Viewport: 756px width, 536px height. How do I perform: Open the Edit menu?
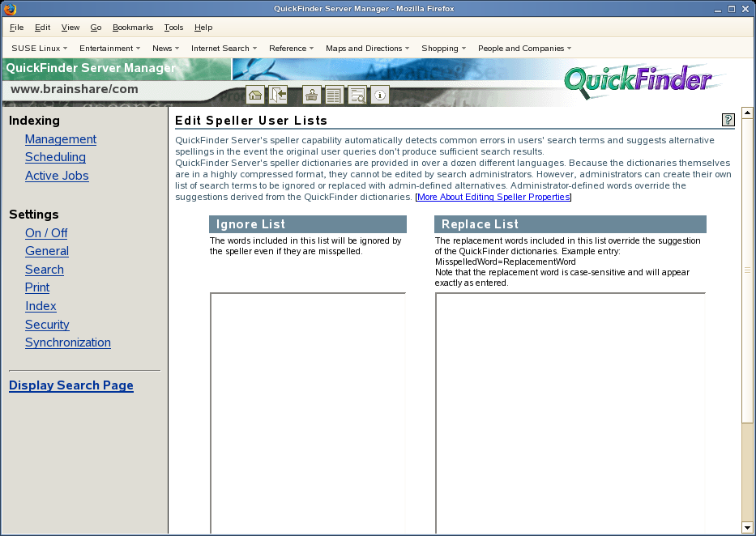pyautogui.click(x=42, y=28)
